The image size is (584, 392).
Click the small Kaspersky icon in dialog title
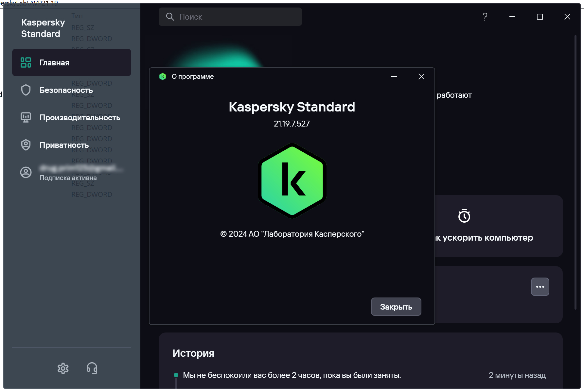pos(163,77)
